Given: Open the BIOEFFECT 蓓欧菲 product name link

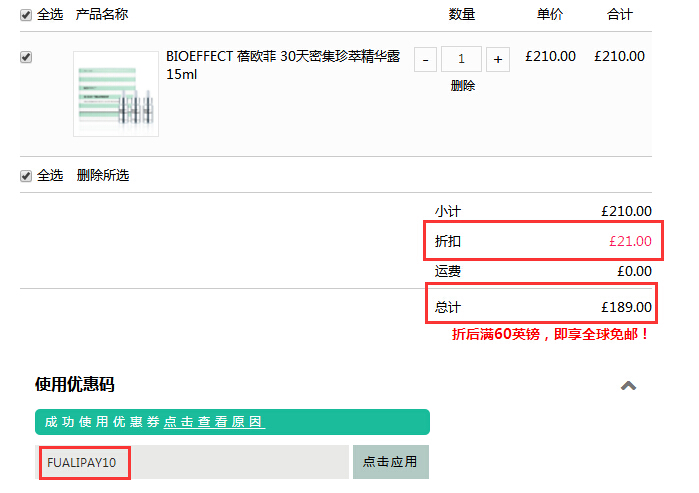Looking at the screenshot, I should pyautogui.click(x=283, y=65).
